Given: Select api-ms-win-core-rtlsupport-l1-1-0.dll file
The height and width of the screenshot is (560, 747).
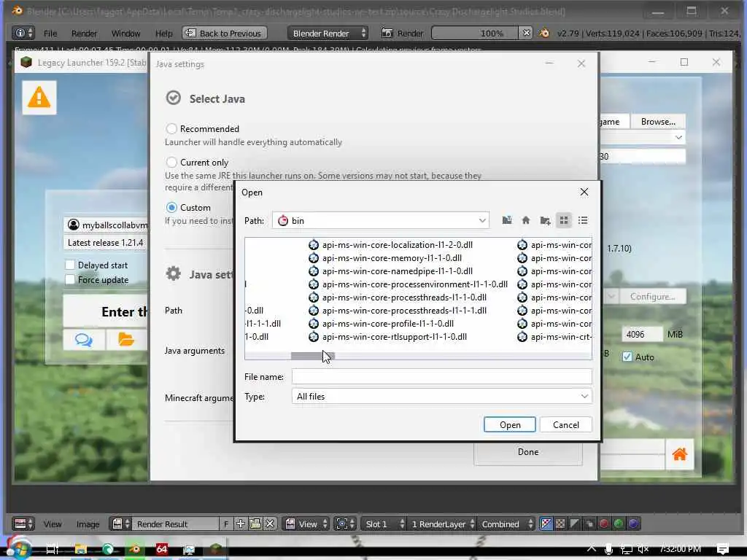Looking at the screenshot, I should (x=388, y=337).
